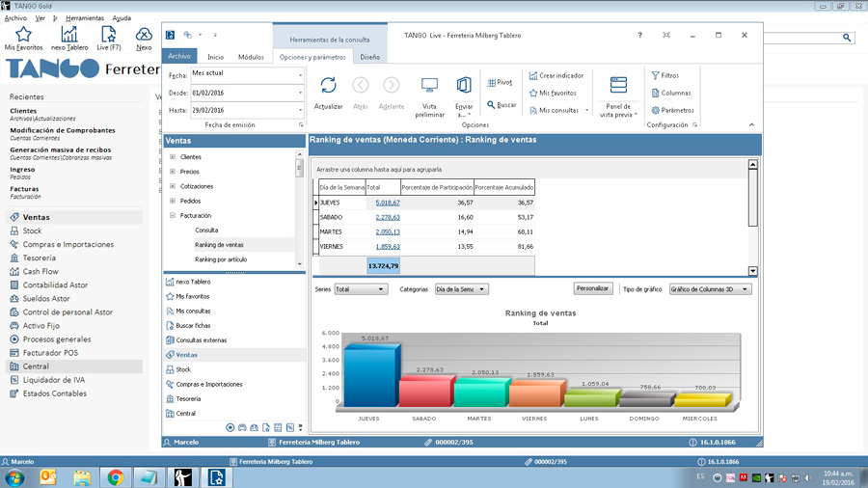Click the search magnifier in TANGO Gold
Screen dimensions: 868x488
pos(847,37)
